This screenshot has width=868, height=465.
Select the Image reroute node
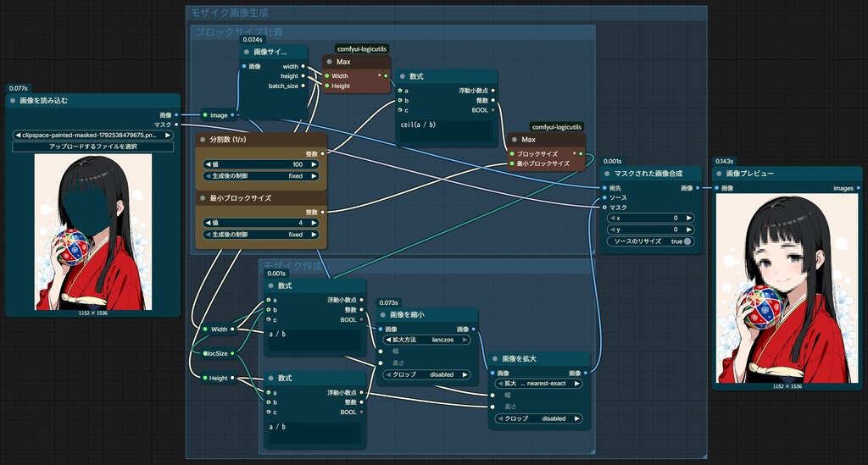tap(219, 115)
